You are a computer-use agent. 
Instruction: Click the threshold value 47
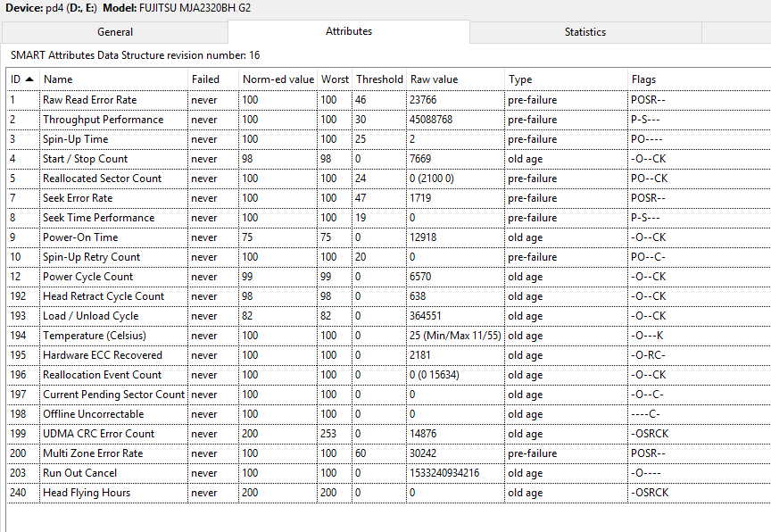(361, 198)
